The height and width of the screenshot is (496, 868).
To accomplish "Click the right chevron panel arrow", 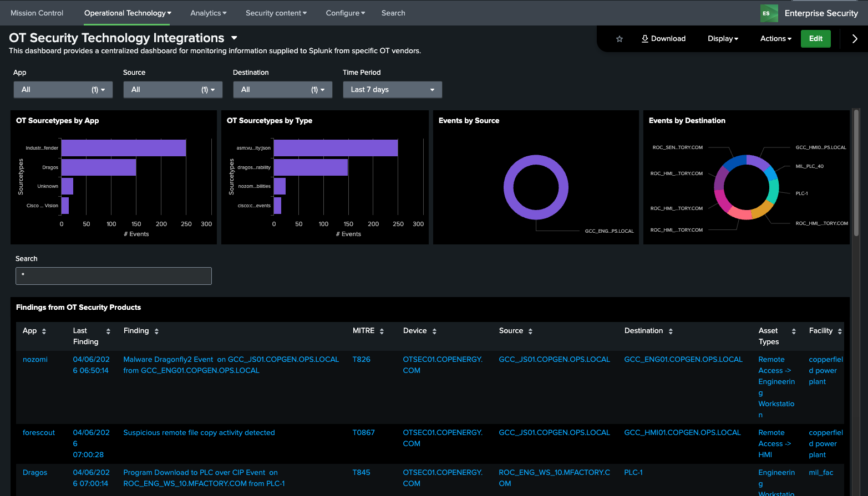I will (x=854, y=39).
